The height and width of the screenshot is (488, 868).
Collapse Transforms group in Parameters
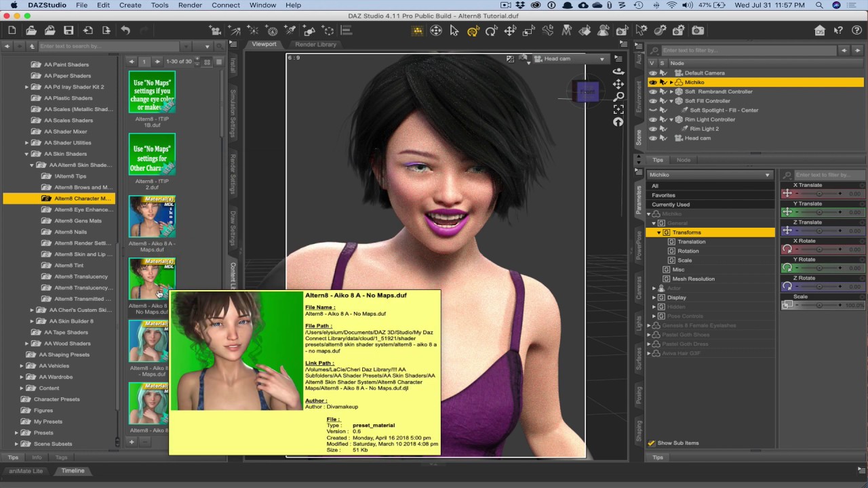point(658,232)
